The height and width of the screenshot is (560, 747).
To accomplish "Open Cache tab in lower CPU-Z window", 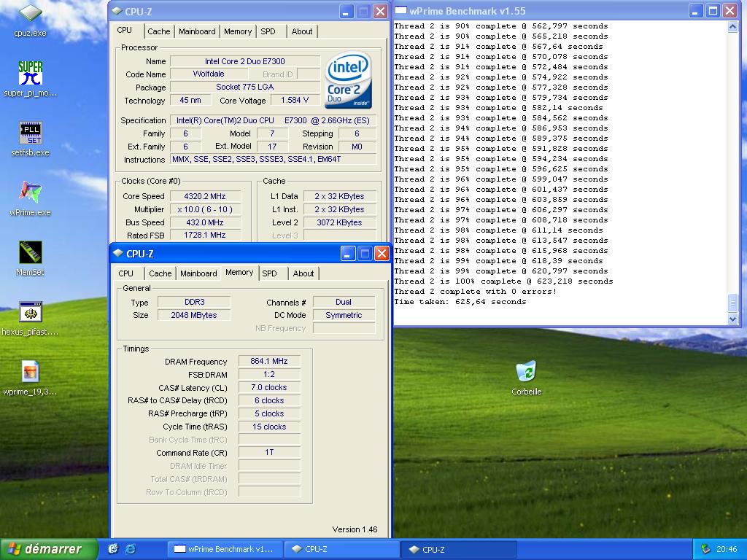I will (x=160, y=273).
